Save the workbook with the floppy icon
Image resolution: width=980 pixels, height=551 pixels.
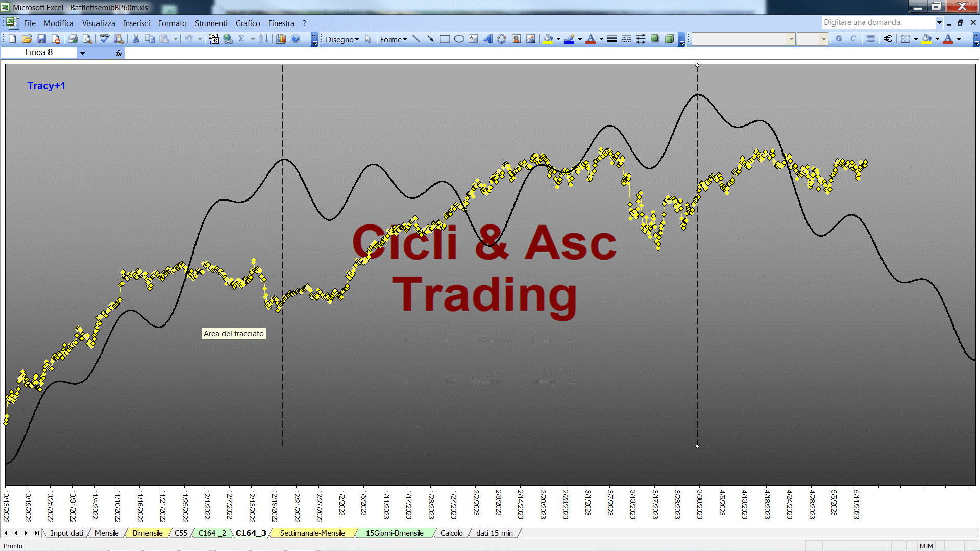41,39
